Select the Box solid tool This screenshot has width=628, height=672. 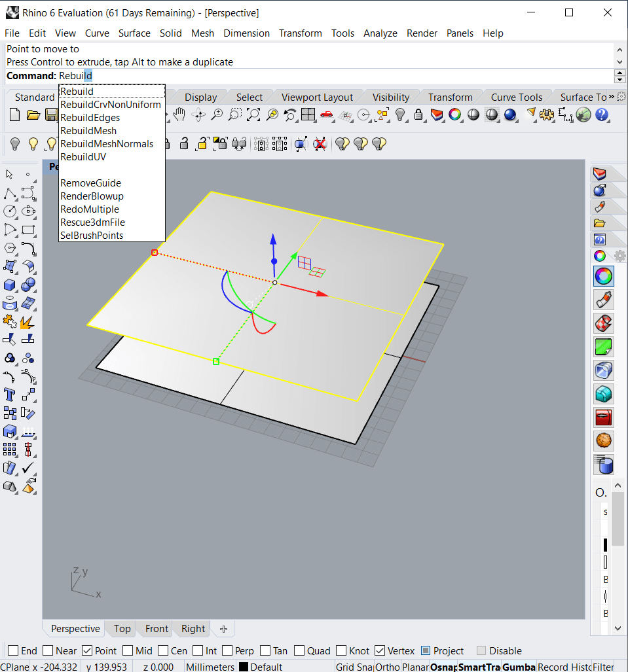(10, 285)
